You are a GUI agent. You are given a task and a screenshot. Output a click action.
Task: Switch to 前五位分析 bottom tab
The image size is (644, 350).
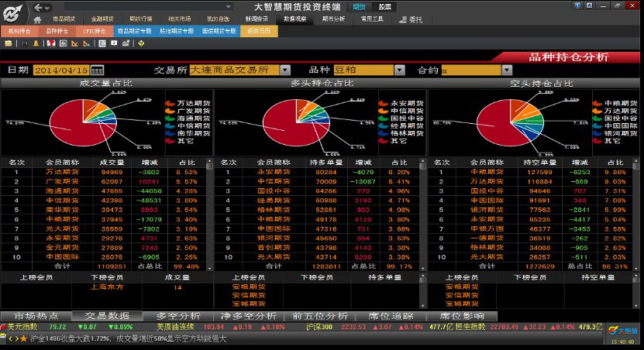(319, 316)
